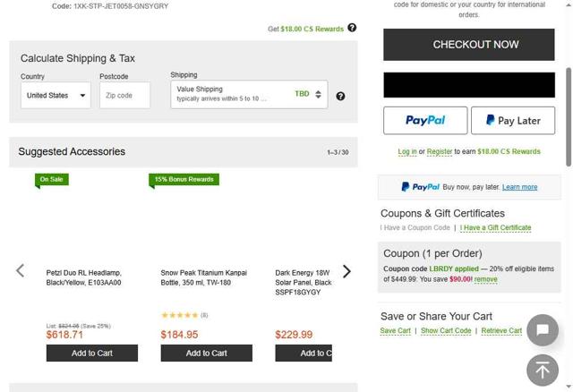Show next suggested accessories with right arrow
Image resolution: width=573 pixels, height=392 pixels.
click(x=346, y=271)
